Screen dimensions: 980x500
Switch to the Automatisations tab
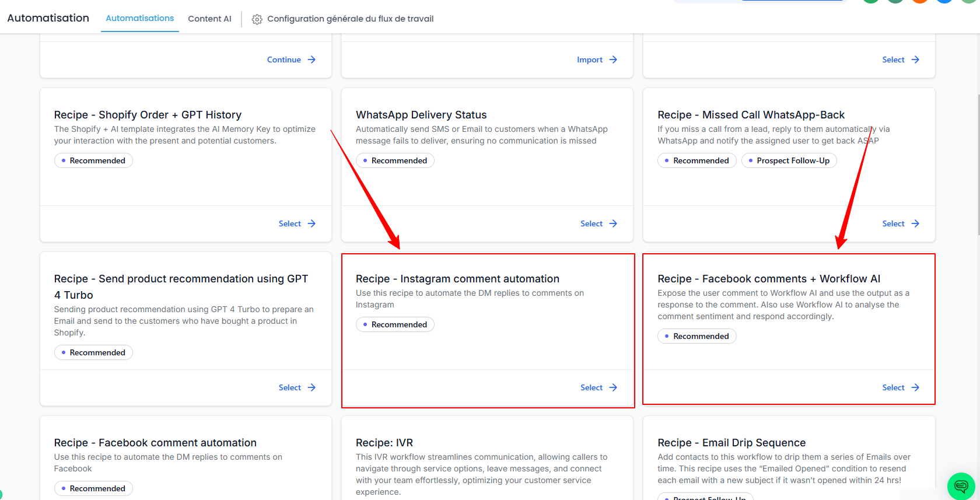coord(140,18)
